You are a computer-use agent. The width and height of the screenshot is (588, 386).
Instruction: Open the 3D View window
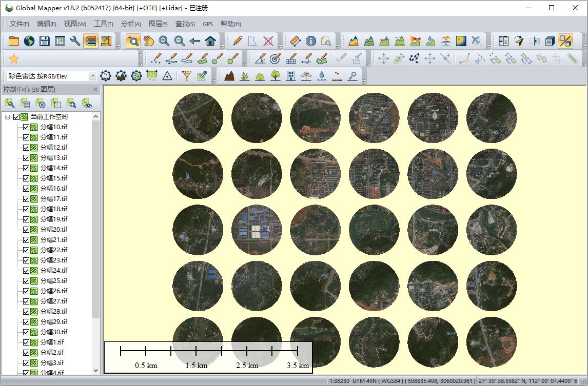[x=548, y=41]
